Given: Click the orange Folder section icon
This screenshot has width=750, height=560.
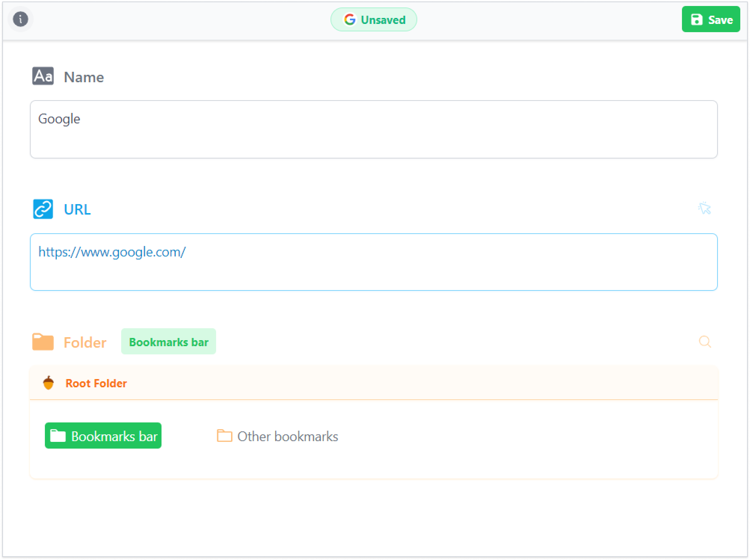Looking at the screenshot, I should tap(43, 342).
